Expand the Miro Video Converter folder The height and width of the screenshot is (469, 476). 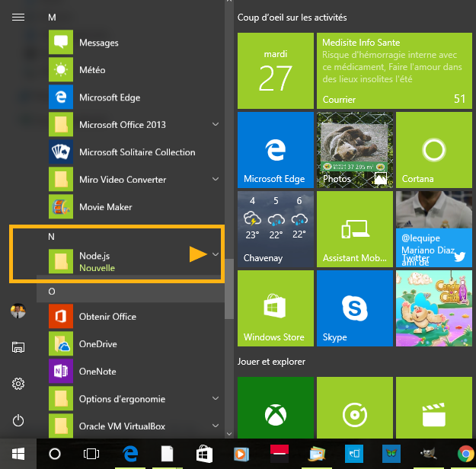pyautogui.click(x=216, y=179)
